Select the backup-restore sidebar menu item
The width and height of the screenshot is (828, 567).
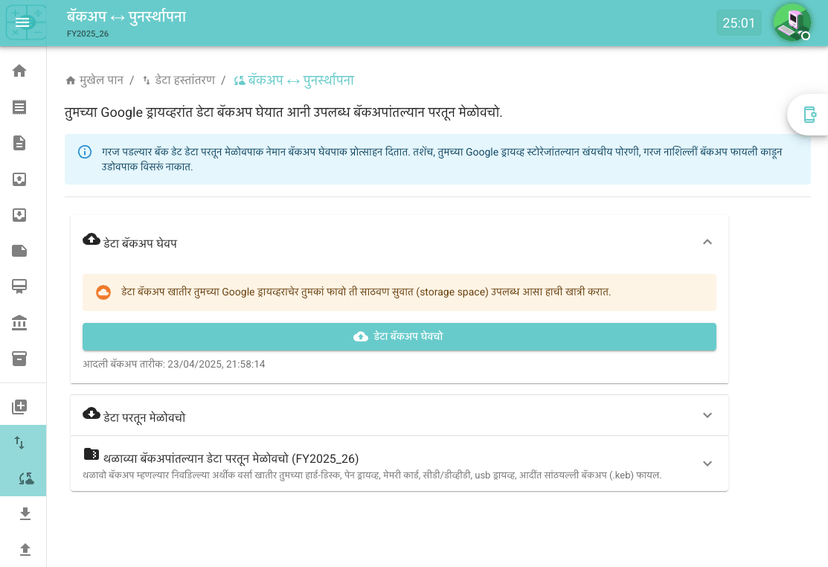(x=27, y=479)
